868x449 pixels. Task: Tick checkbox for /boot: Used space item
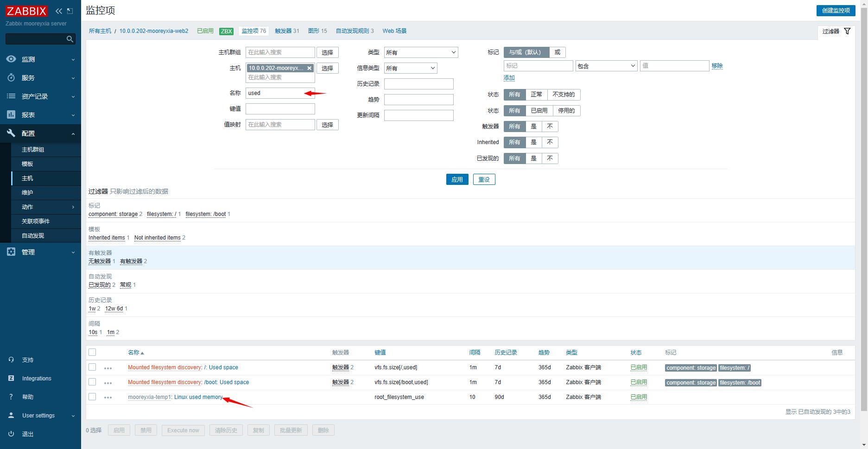(x=92, y=382)
